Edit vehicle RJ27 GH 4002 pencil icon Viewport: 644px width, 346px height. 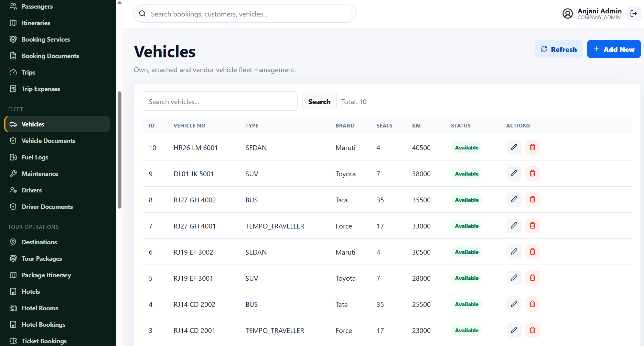[x=514, y=200]
